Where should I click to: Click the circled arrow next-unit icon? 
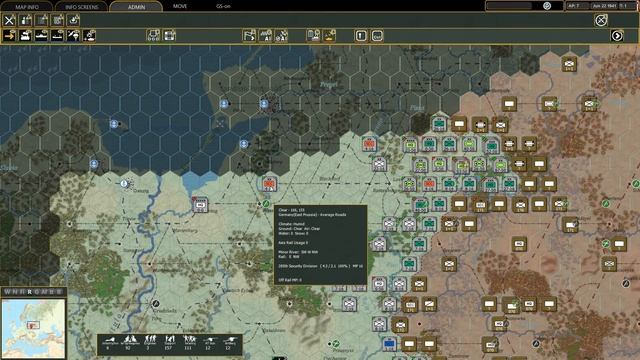(x=617, y=36)
